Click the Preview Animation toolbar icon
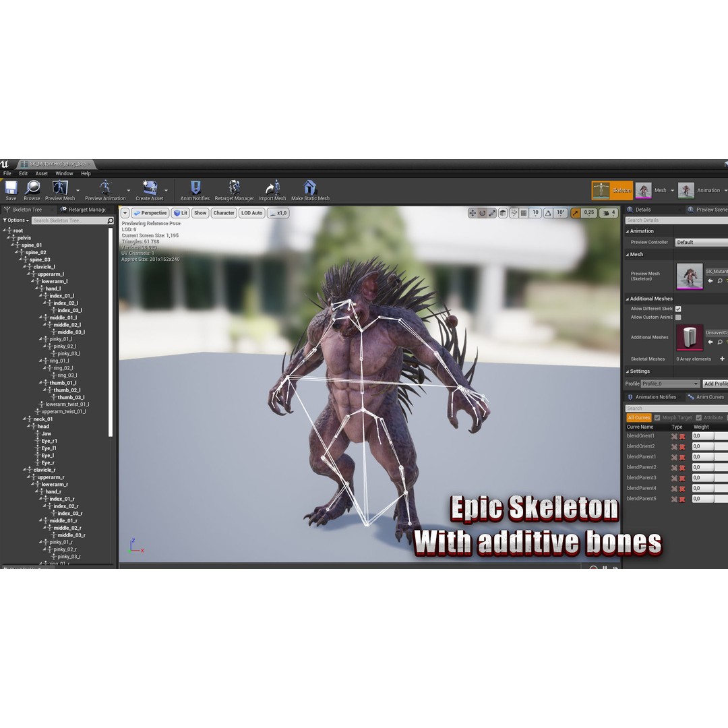Image resolution: width=728 pixels, height=728 pixels. 105,187
